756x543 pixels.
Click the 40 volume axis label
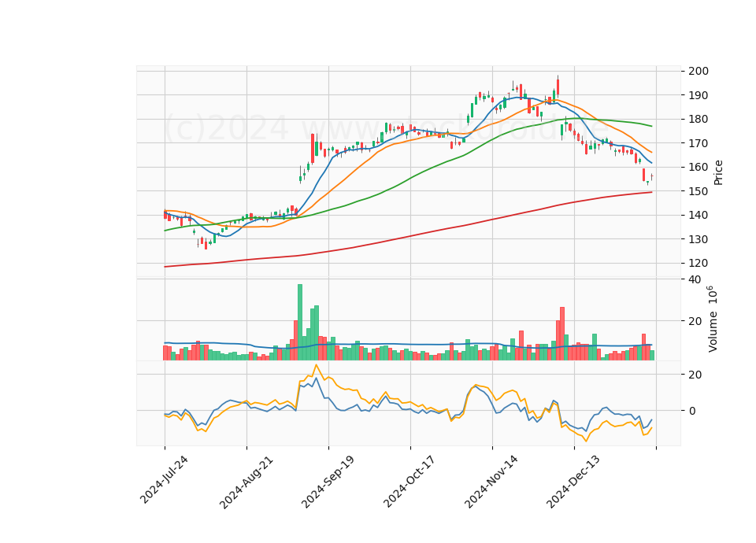pyautogui.click(x=695, y=279)
